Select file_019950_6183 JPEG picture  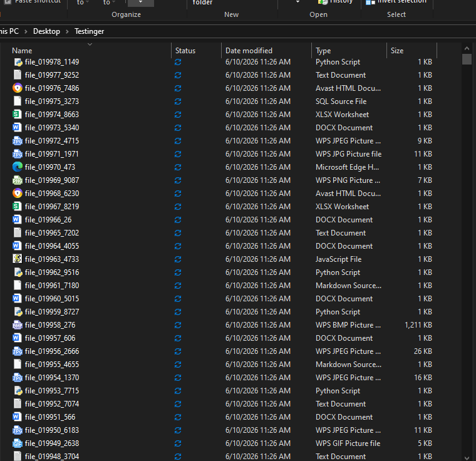[52, 430]
